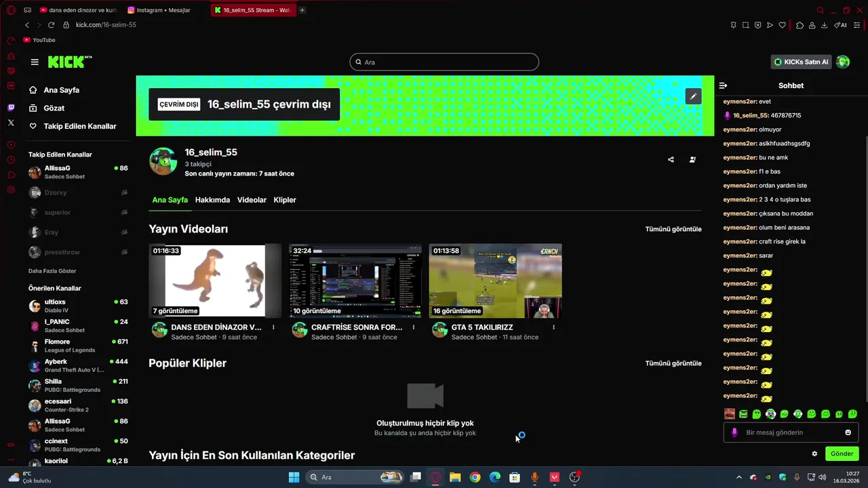The width and height of the screenshot is (868, 488).
Task: Switch to the Instagram Mesajlar tab
Action: (x=163, y=10)
